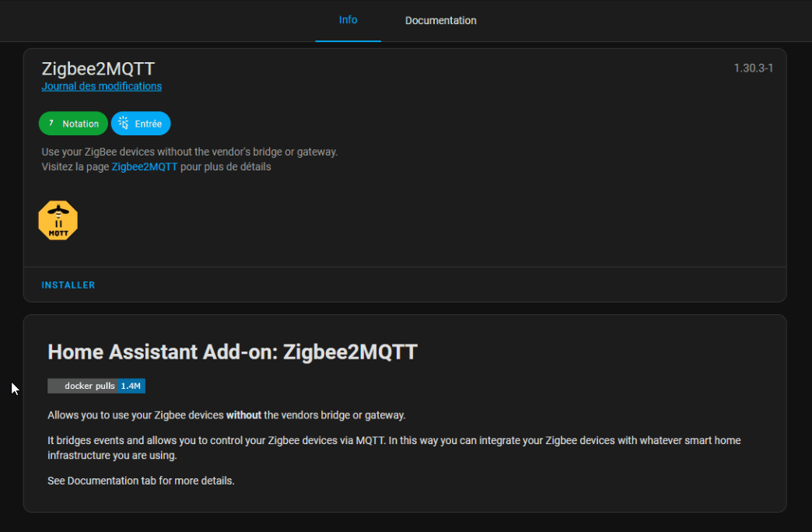Follow the Zigbee2MQTT details page link
Screen dimensions: 812x532
[x=144, y=166]
